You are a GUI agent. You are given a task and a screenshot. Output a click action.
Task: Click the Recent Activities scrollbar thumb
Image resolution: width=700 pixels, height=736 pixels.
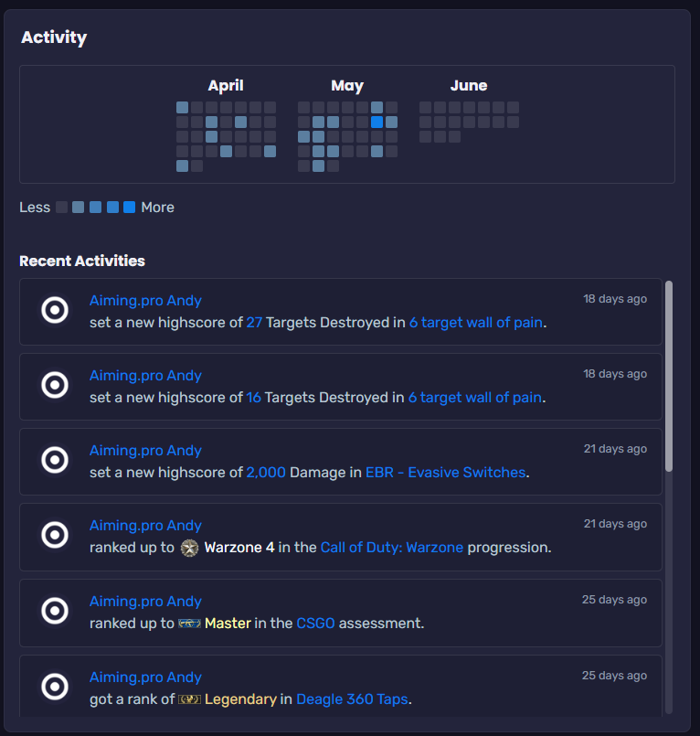[x=669, y=375]
